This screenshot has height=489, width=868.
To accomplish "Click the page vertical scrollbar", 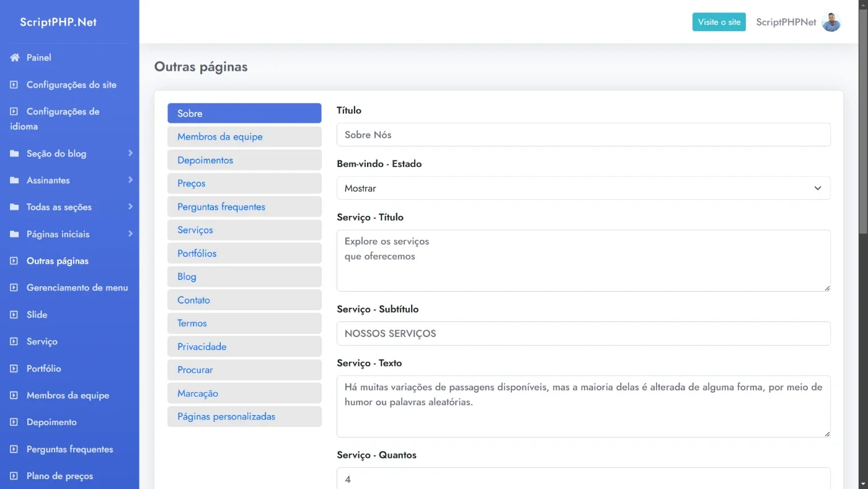I will click(x=863, y=118).
